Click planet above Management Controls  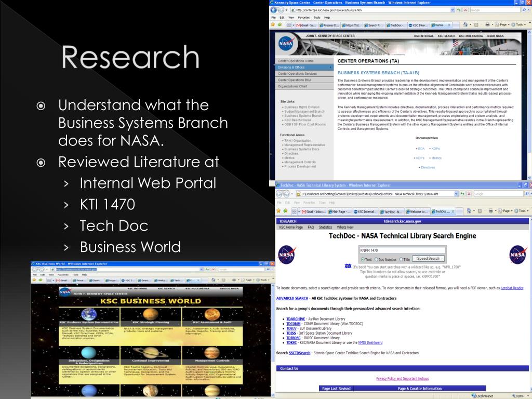pos(212,353)
